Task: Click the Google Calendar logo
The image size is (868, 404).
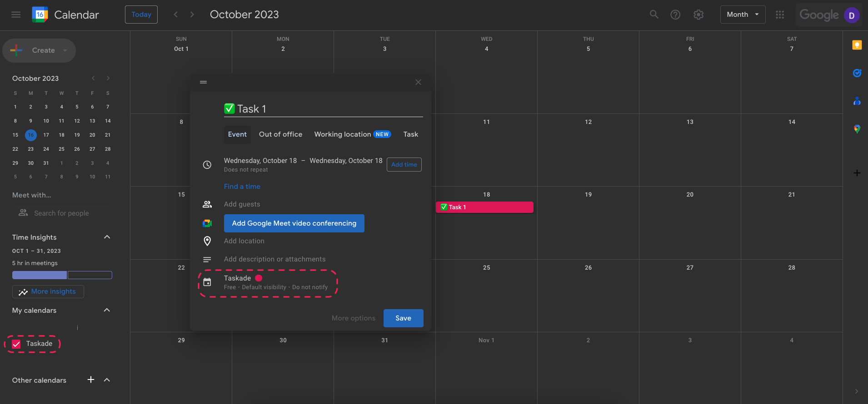Action: (40, 15)
